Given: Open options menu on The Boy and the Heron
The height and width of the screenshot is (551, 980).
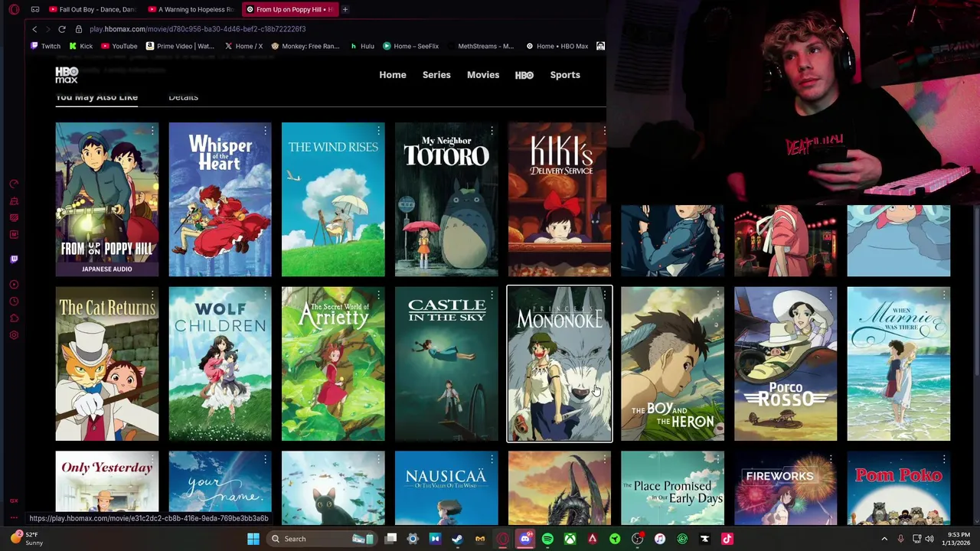Looking at the screenshot, I should coord(718,295).
